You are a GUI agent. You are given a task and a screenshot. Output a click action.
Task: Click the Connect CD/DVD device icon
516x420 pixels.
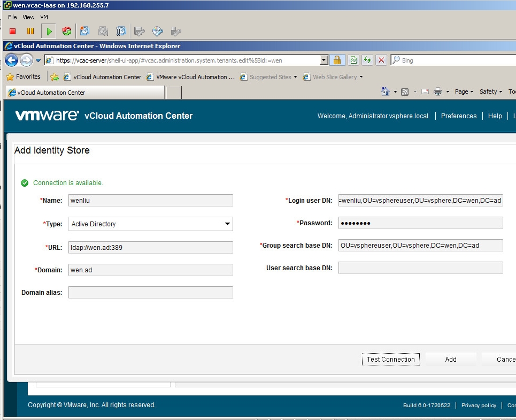158,31
